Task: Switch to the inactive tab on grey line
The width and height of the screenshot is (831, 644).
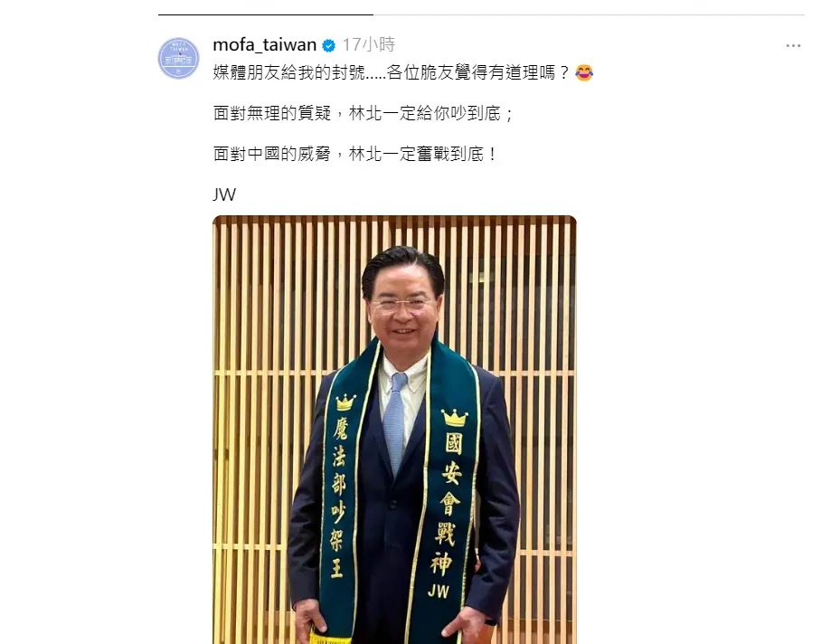Action: 589,14
